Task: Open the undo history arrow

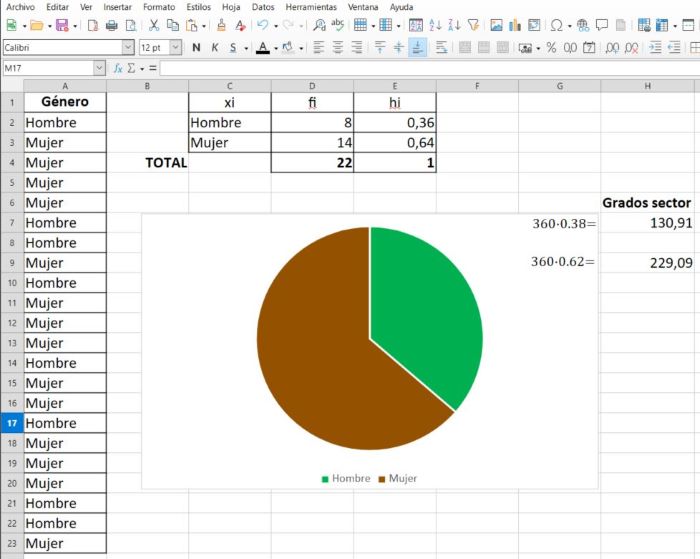Action: tap(275, 26)
